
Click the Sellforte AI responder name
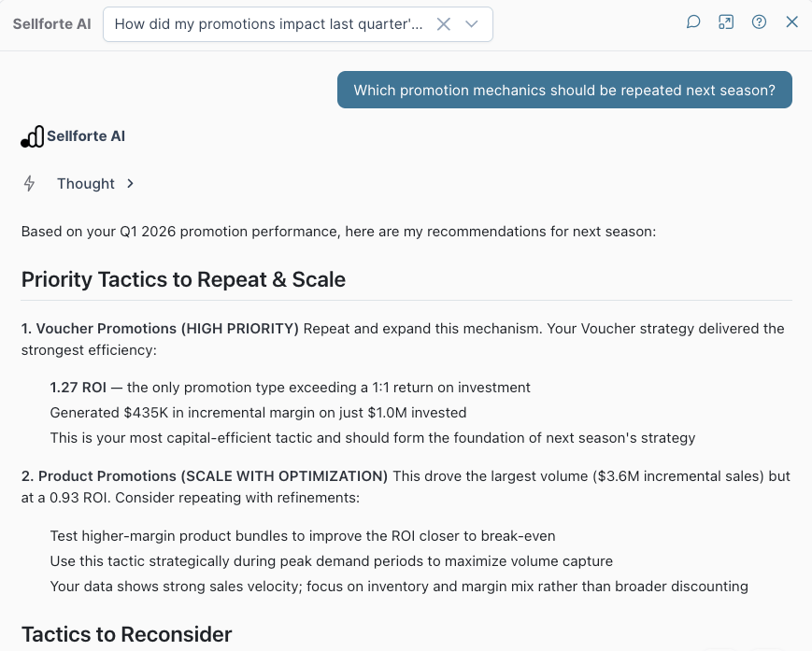86,136
